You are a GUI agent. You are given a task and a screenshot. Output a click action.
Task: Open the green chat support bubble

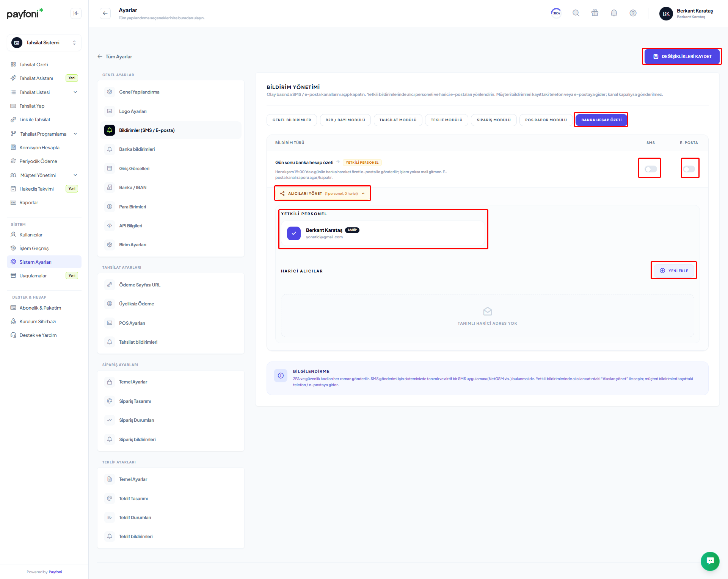click(x=710, y=561)
